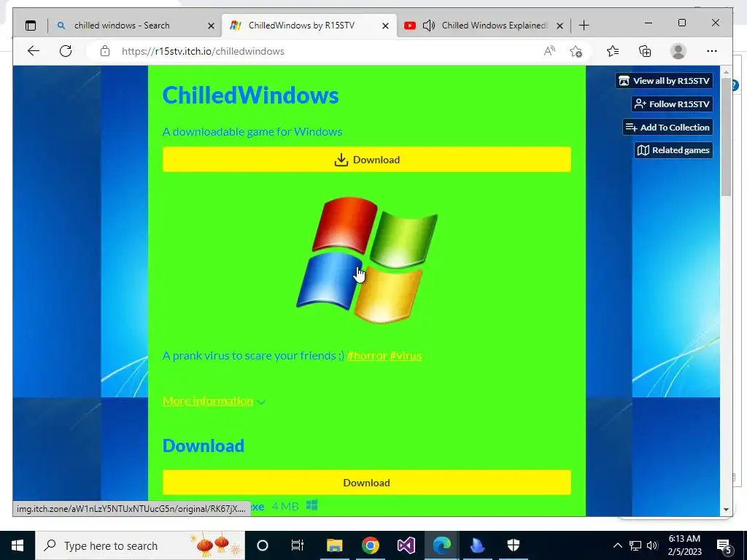The height and width of the screenshot is (560, 747).
Task: Add page to favorites star icon
Action: click(x=576, y=51)
